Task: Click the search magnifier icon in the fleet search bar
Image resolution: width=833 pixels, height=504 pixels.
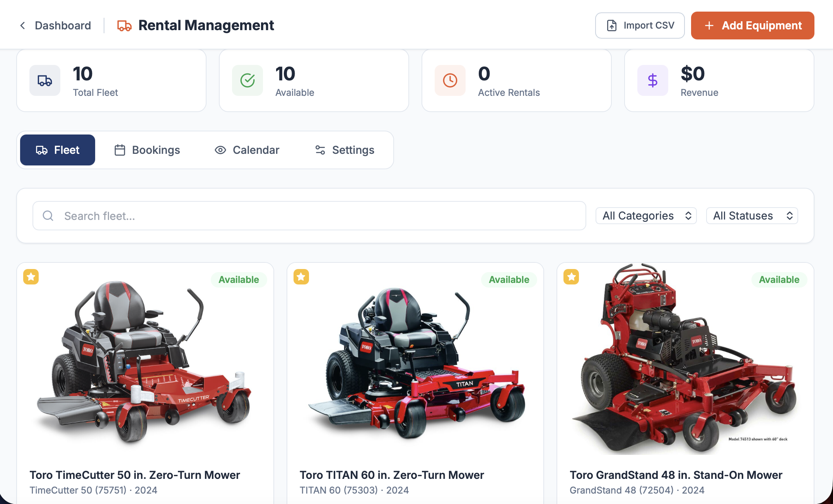Action: pyautogui.click(x=48, y=216)
